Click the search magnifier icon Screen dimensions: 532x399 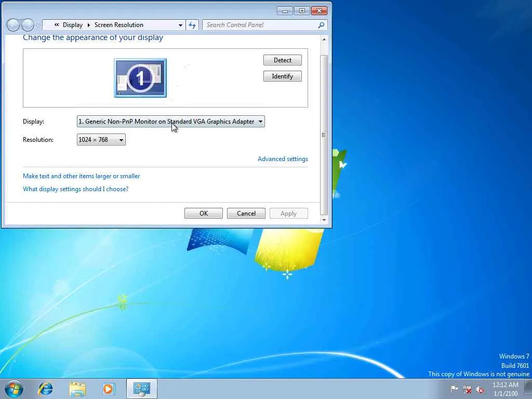[321, 25]
